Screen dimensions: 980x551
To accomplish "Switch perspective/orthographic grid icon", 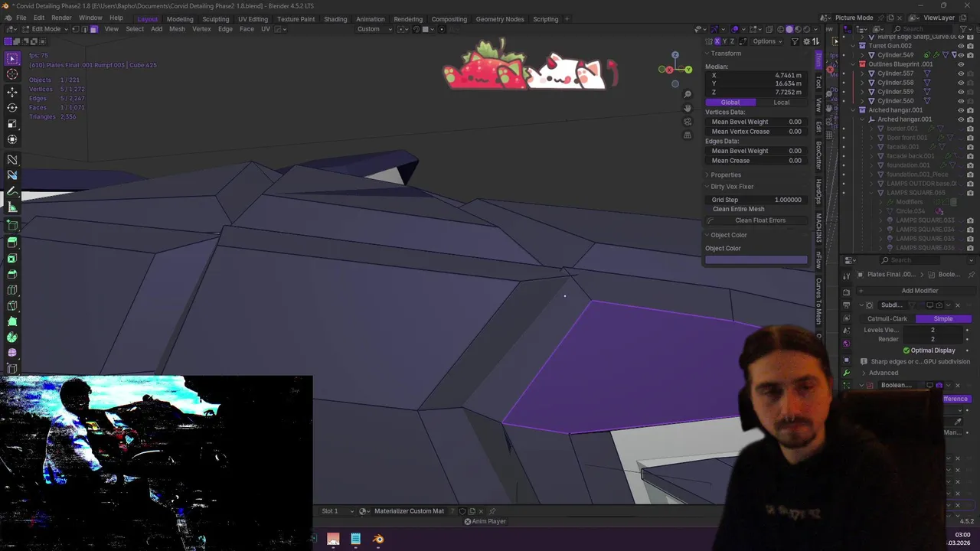I will click(688, 135).
